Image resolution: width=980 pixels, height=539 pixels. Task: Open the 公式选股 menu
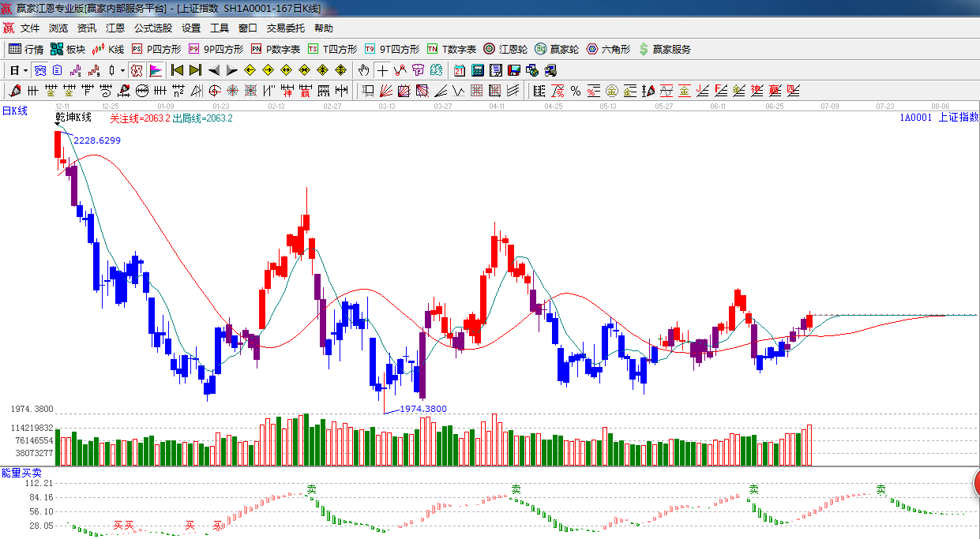[x=152, y=28]
